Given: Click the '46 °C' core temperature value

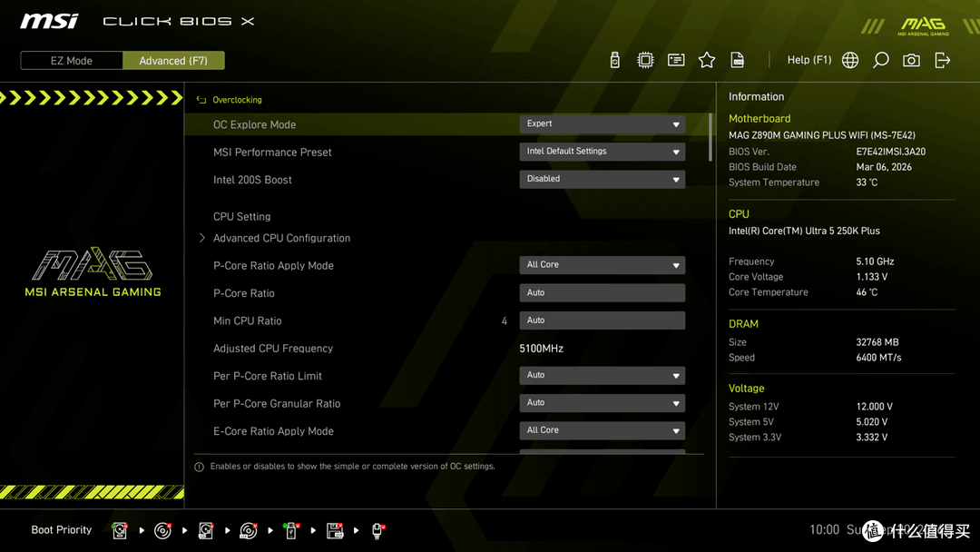Looking at the screenshot, I should (867, 292).
